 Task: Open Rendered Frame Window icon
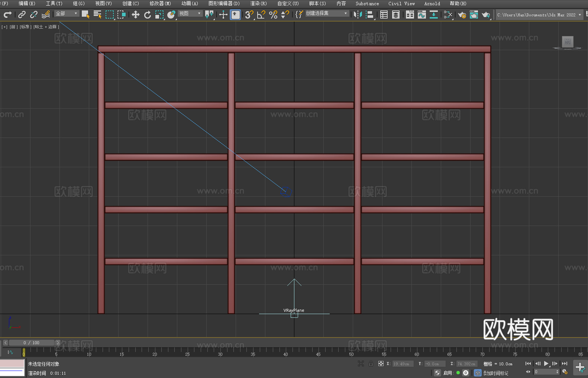click(x=474, y=14)
